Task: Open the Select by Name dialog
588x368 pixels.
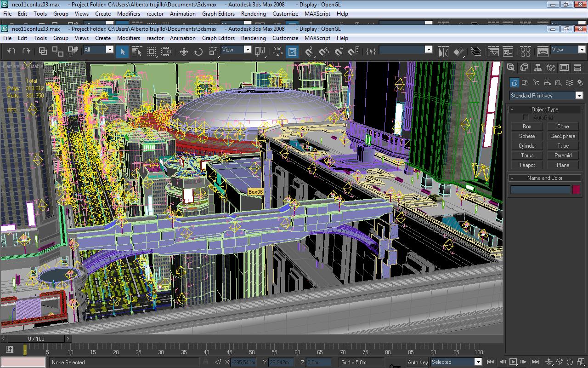Action: pos(137,52)
